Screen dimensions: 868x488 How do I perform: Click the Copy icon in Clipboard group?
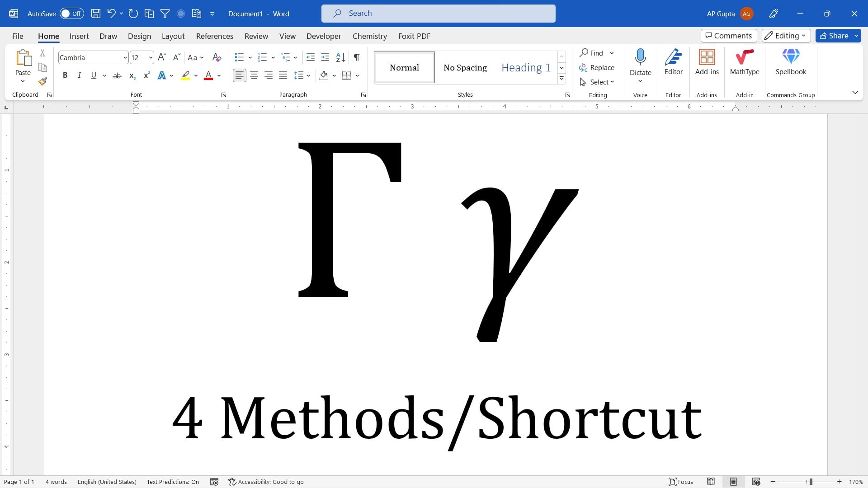coord(42,67)
